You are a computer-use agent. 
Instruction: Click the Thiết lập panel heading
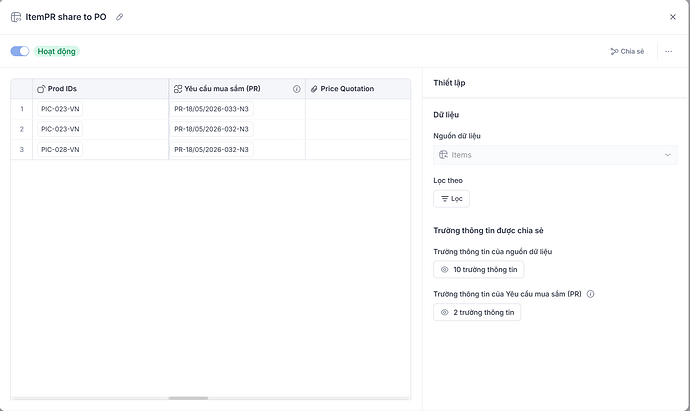click(x=449, y=83)
